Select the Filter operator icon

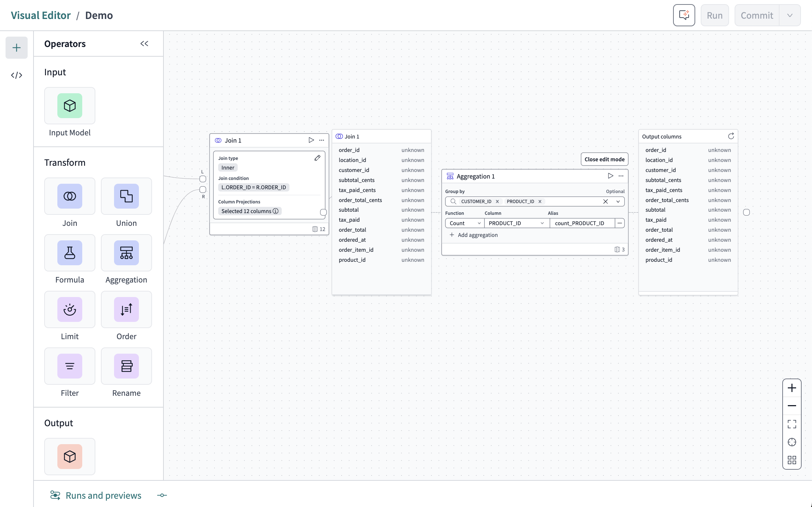point(69,366)
